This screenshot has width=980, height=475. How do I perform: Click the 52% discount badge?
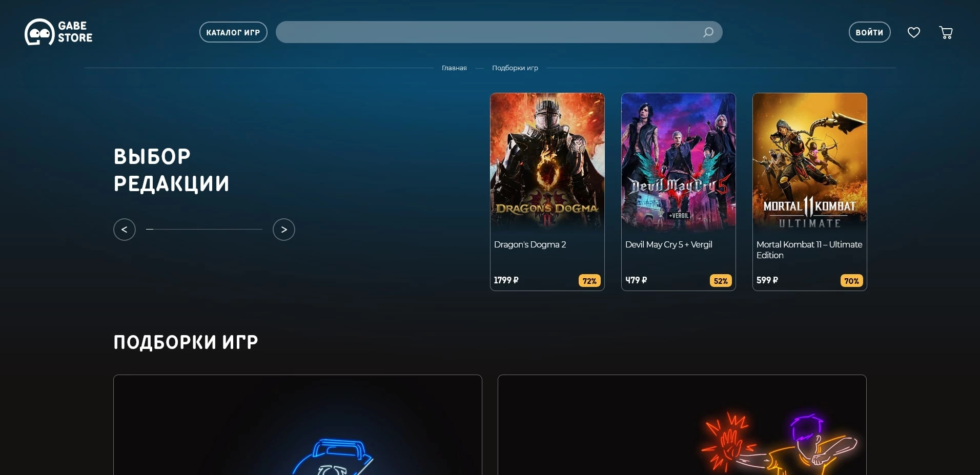point(720,281)
